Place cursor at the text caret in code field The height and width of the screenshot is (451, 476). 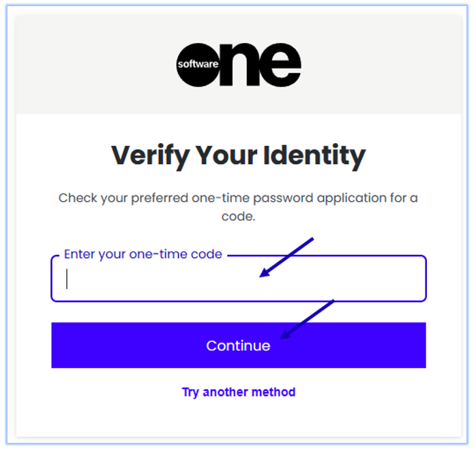point(67,279)
